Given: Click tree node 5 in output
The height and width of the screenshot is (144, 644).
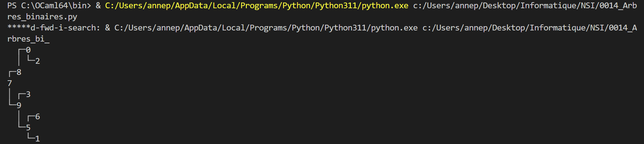Looking at the screenshot, I should tap(28, 128).
